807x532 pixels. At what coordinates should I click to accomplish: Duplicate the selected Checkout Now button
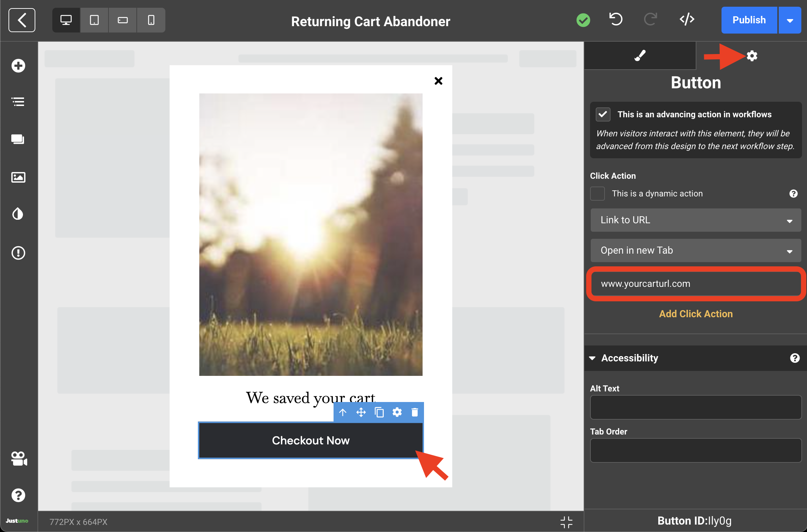[x=379, y=412]
